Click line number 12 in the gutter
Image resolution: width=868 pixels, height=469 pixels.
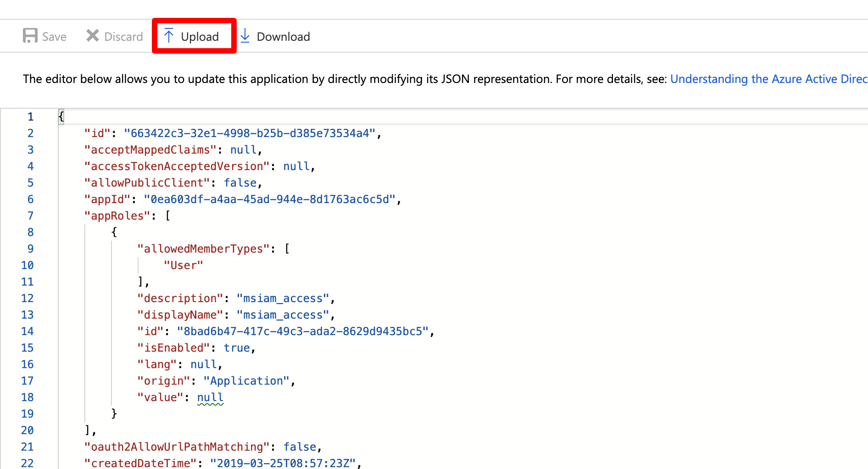pyautogui.click(x=27, y=298)
